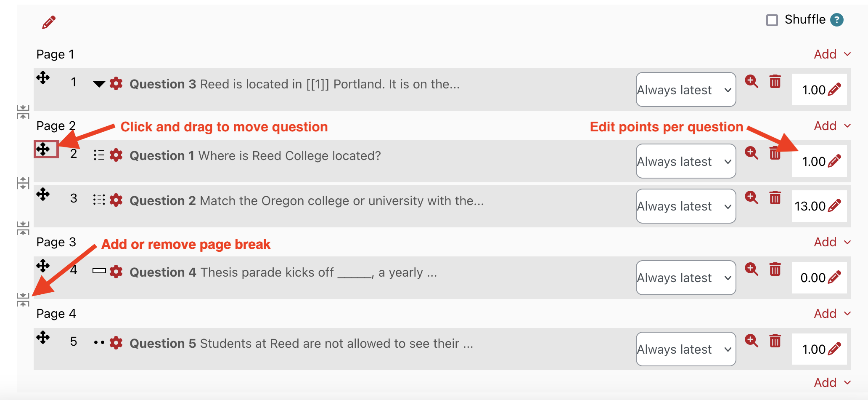
Task: Delete Question 5 using trash icon
Action: 775,341
